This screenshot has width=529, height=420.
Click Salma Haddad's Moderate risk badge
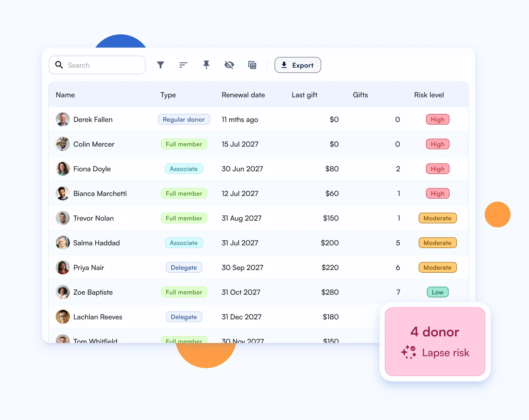437,243
